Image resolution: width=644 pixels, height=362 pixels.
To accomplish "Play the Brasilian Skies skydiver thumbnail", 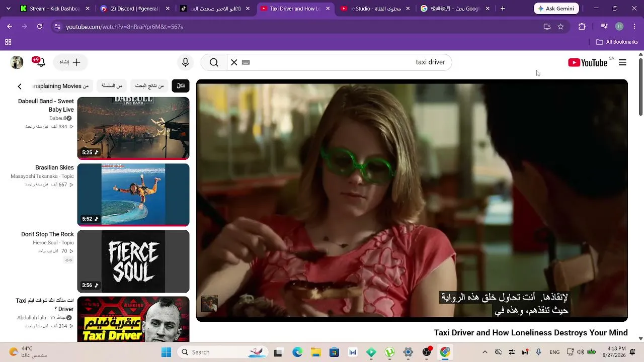I will point(133,195).
